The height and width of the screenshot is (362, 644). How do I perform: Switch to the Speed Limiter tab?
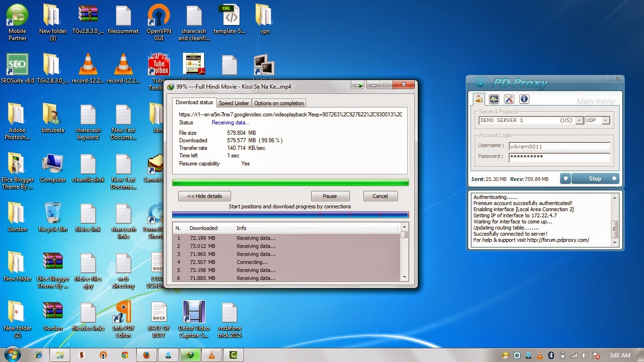tap(234, 103)
